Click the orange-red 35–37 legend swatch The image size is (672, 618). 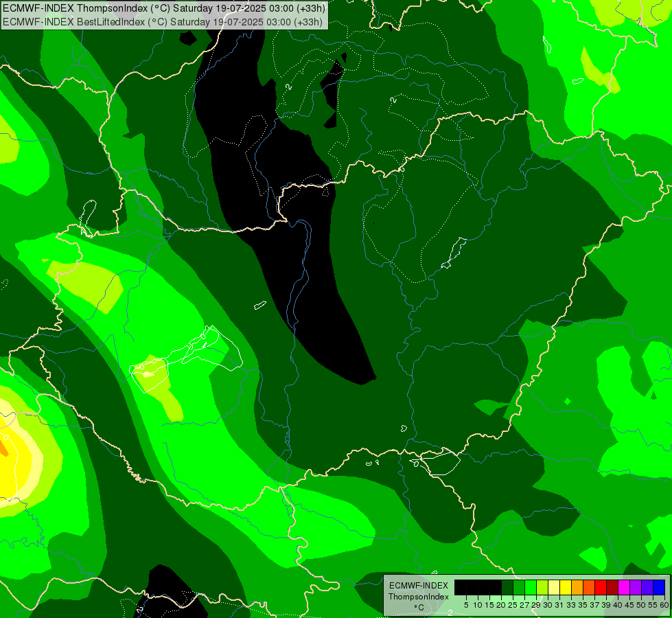589,587
